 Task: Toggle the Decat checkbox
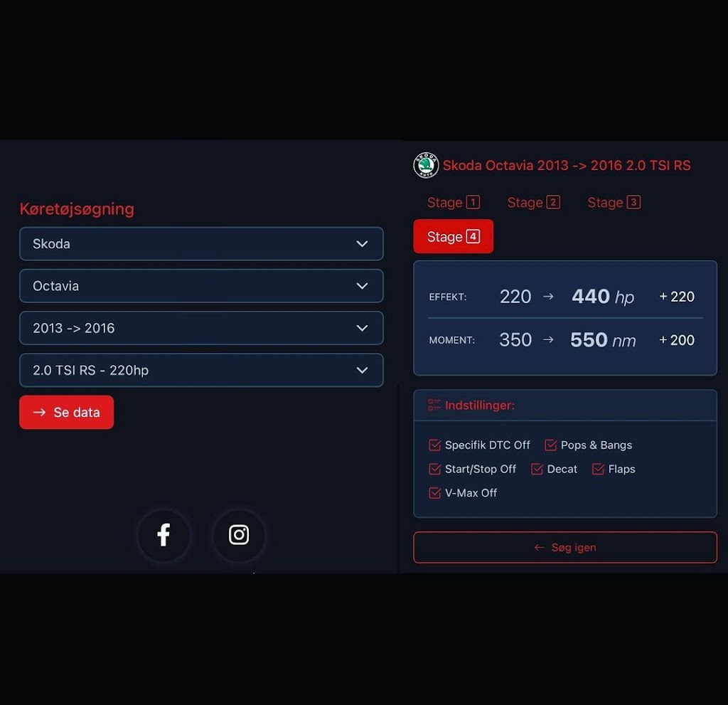pyautogui.click(x=537, y=469)
